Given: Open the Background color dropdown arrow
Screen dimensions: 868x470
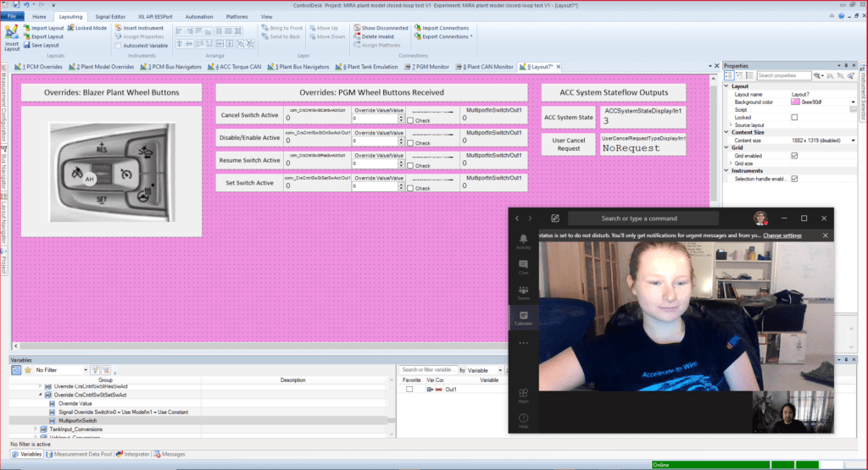Looking at the screenshot, I should click(x=850, y=102).
